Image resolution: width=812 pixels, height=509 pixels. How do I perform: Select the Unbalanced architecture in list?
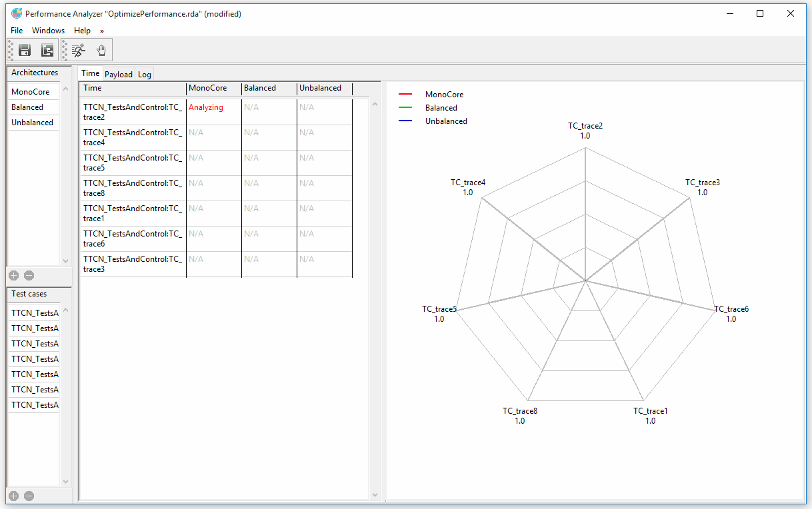[32, 123]
